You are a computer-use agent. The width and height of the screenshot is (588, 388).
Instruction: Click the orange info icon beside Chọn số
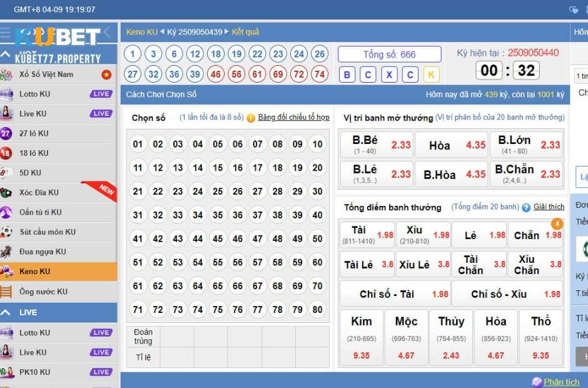pyautogui.click(x=250, y=118)
